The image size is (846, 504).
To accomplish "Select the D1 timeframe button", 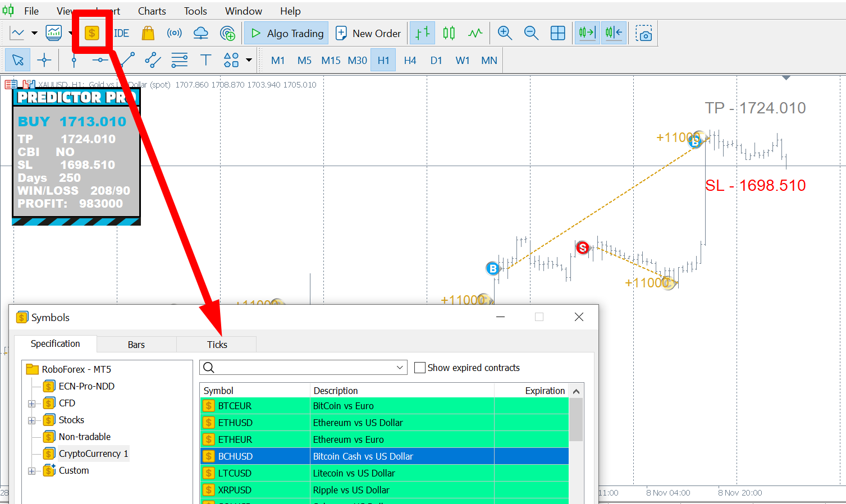I will pyautogui.click(x=436, y=60).
